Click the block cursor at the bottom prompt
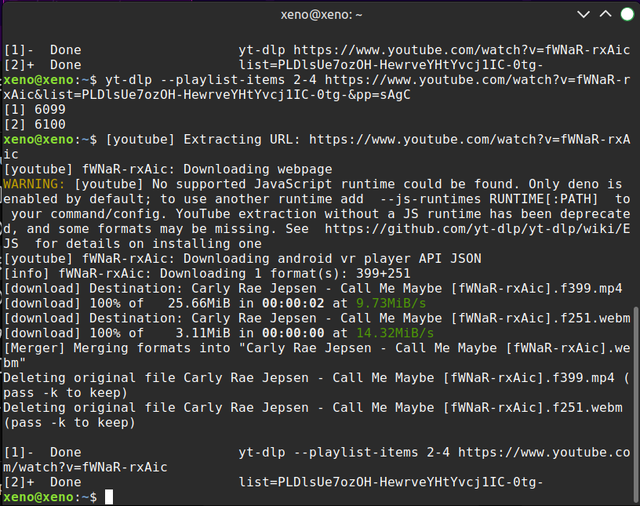640x506 pixels. click(109, 497)
